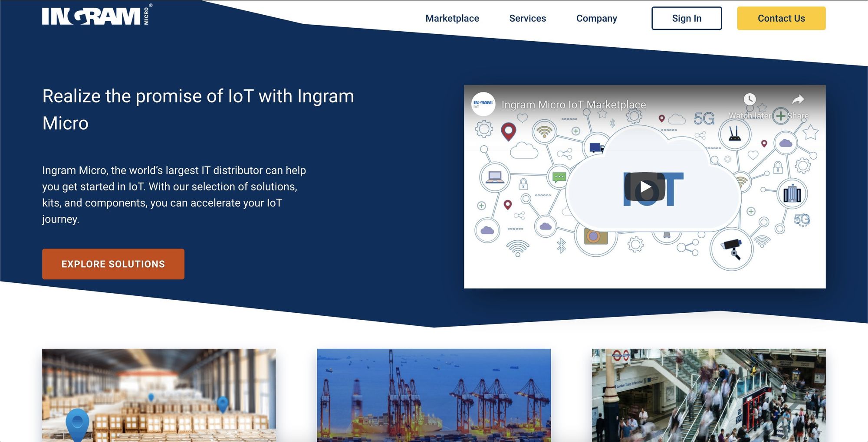
Task: Open the shipping port cranes image card
Action: [x=434, y=395]
